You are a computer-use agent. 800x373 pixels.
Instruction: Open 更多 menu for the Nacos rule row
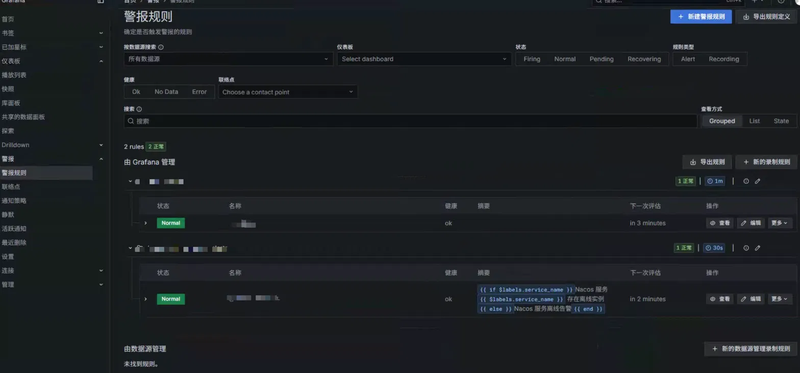click(x=781, y=299)
